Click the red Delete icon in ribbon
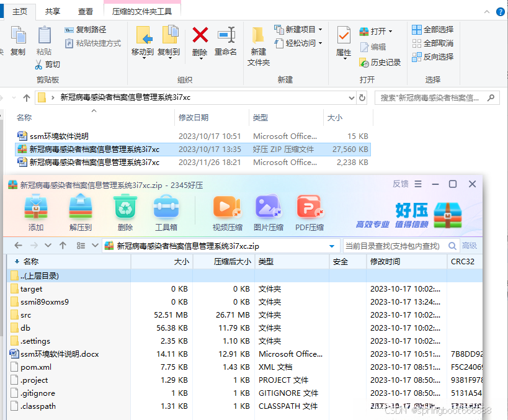 pyautogui.click(x=200, y=35)
